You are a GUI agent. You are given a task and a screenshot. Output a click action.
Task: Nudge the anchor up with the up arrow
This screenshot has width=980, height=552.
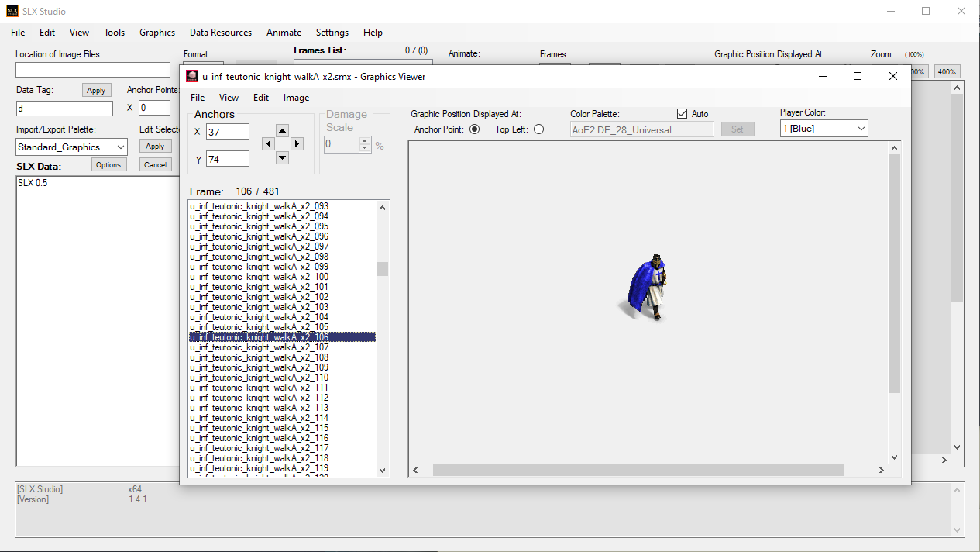(x=282, y=130)
